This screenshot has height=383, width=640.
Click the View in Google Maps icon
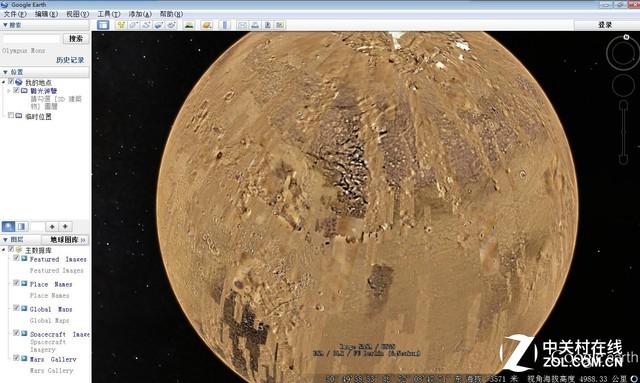[280, 25]
